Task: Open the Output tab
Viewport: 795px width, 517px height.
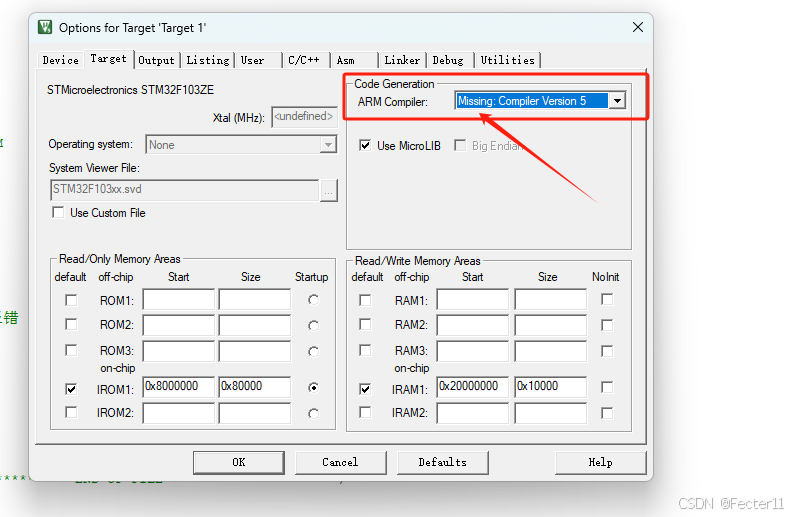Action: click(156, 60)
